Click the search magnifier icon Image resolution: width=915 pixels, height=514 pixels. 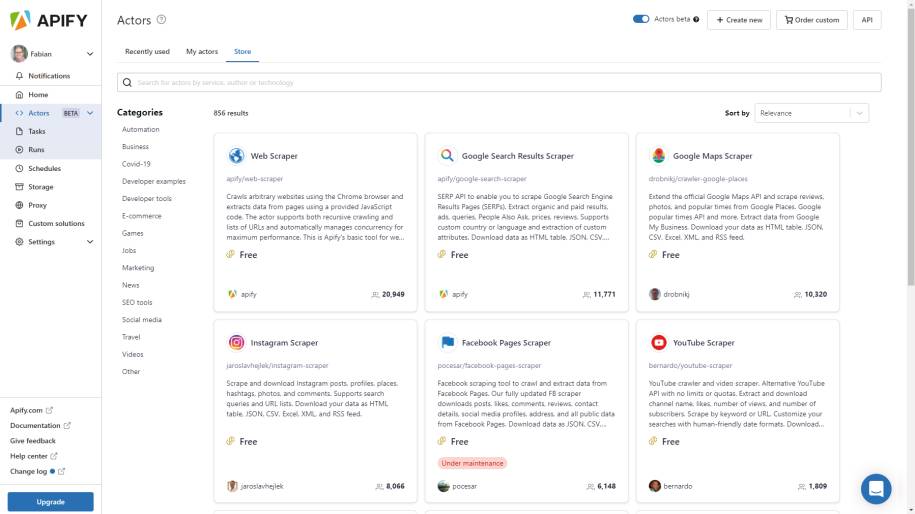coord(127,82)
